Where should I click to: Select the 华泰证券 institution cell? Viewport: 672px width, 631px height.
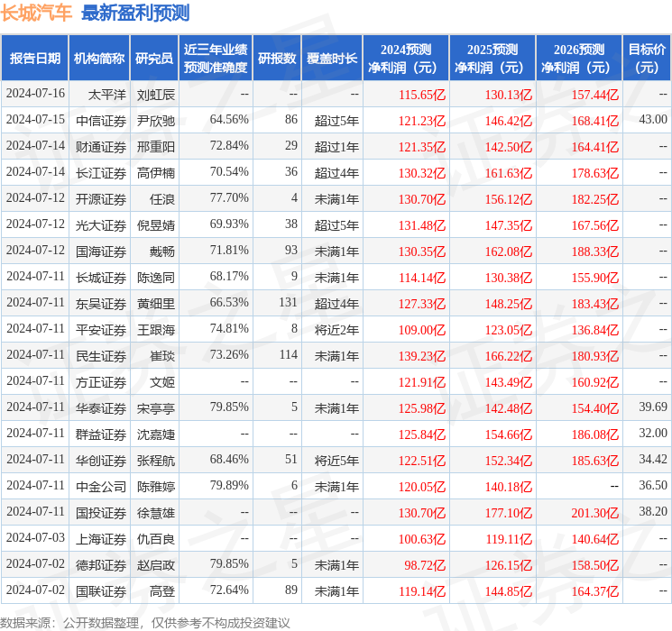tap(101, 408)
